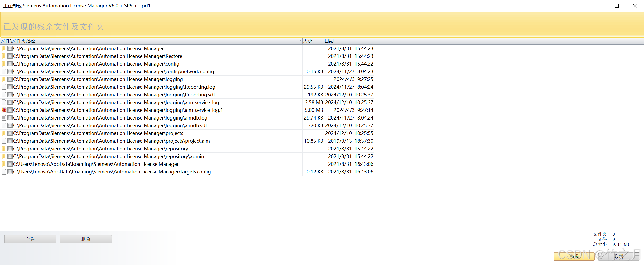Image resolution: width=644 pixels, height=265 pixels.
Task: Click the 取消 cancel button
Action: 619,256
